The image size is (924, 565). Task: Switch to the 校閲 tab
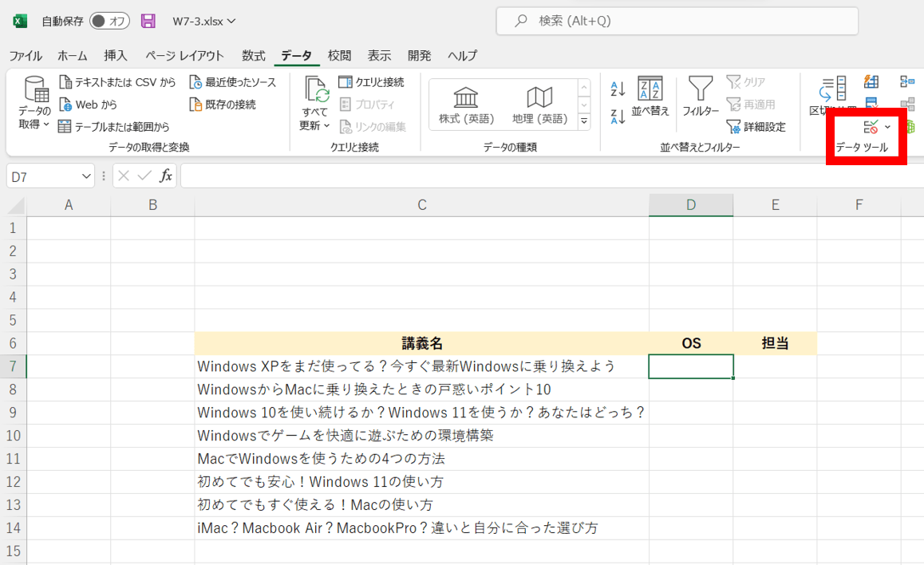point(339,55)
